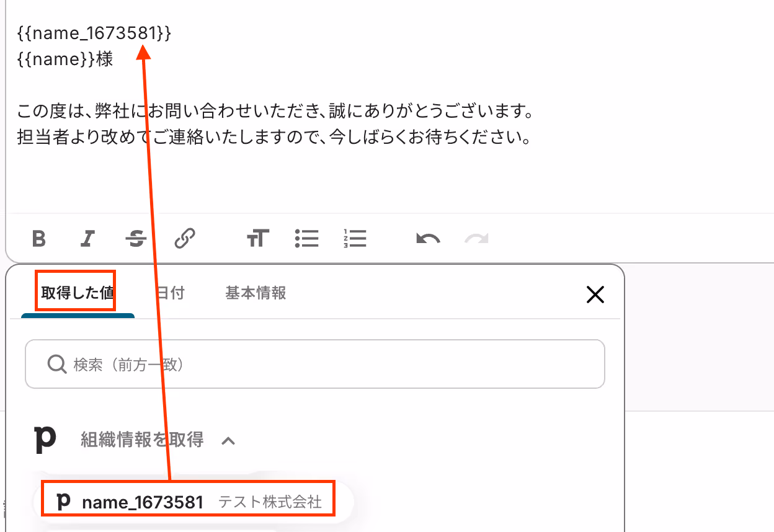The height and width of the screenshot is (532, 774).
Task: Insert a hyperlink with the link icon
Action: click(x=185, y=238)
